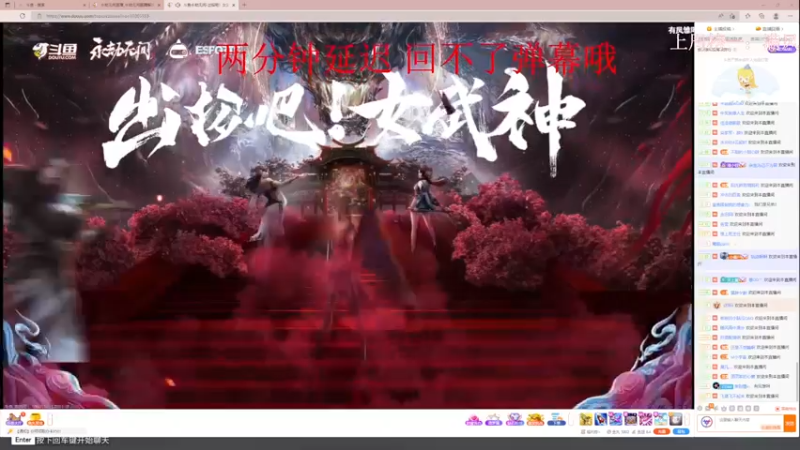
Task: Select the blue rocket gift thumbnail
Action: pyautogui.click(x=601, y=419)
